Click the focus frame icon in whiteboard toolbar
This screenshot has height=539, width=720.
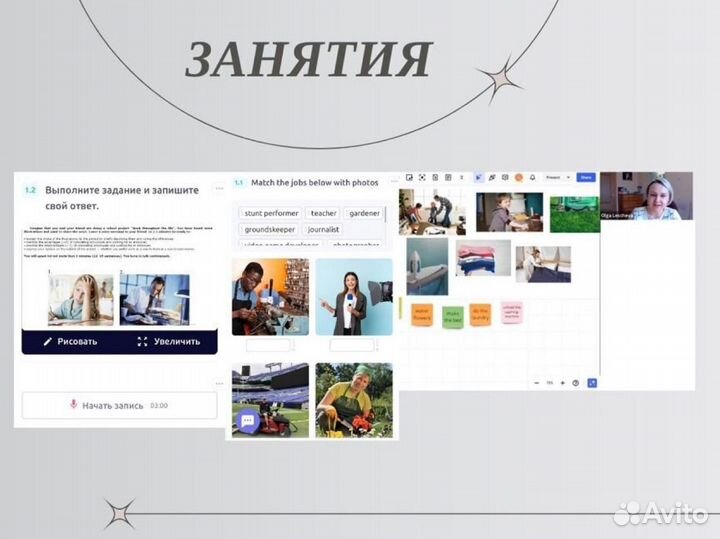click(422, 177)
